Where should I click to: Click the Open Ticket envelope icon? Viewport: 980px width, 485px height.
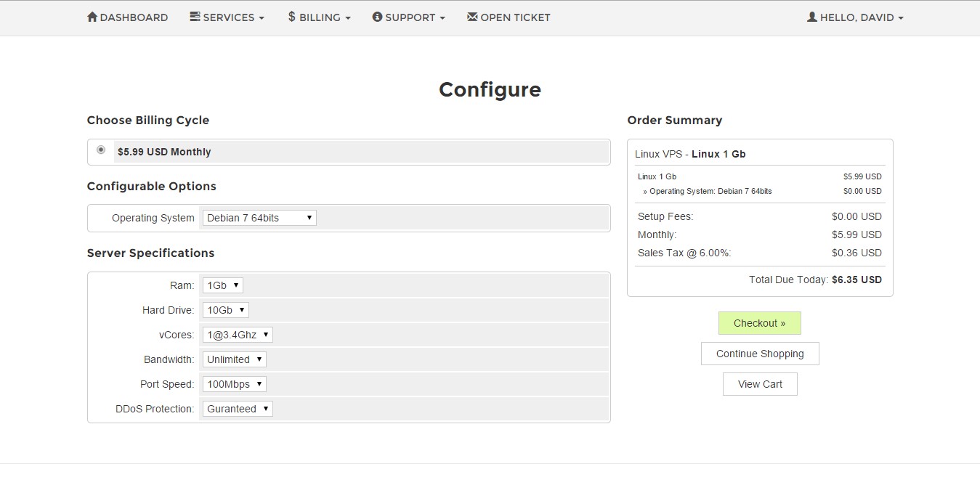pos(472,17)
